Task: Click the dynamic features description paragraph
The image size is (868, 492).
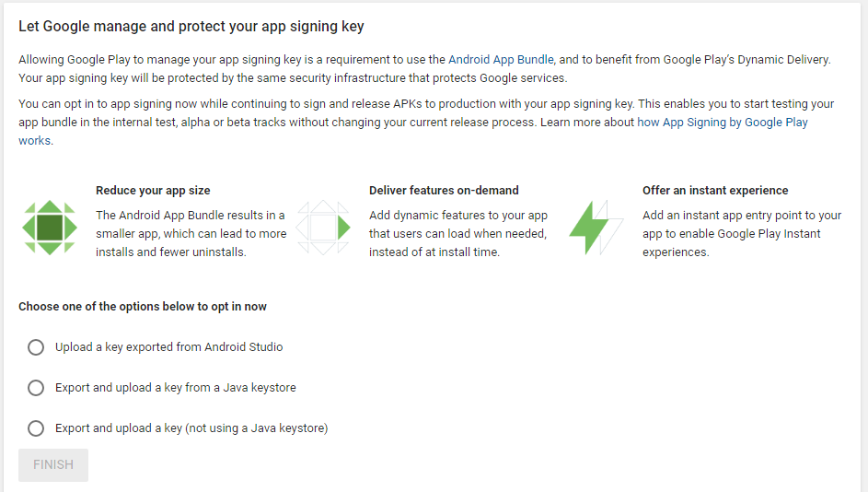Action: click(x=458, y=234)
